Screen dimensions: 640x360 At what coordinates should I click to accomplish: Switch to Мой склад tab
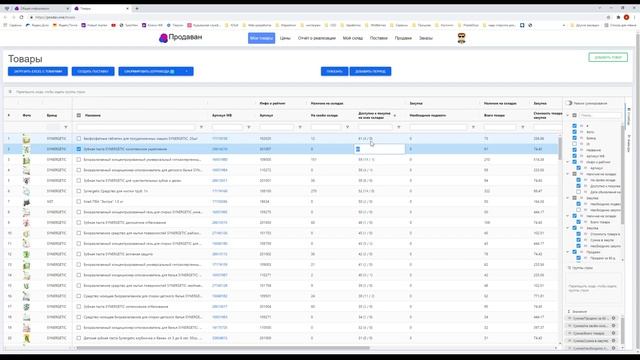[353, 38]
